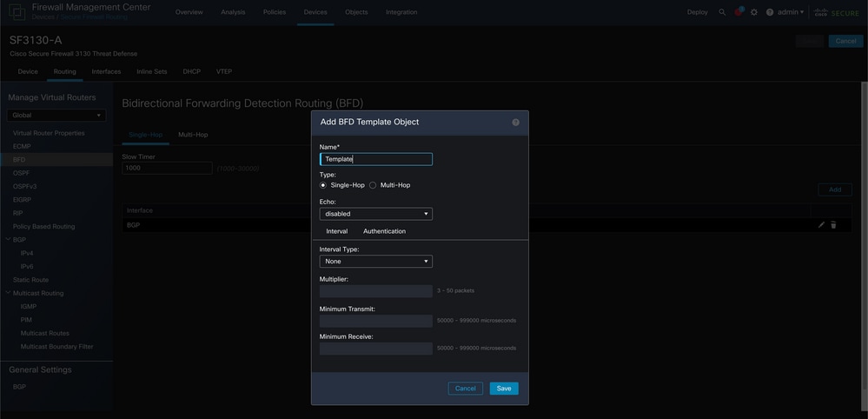Switch to the Interfaces tab
The image size is (868, 419).
[x=106, y=72]
